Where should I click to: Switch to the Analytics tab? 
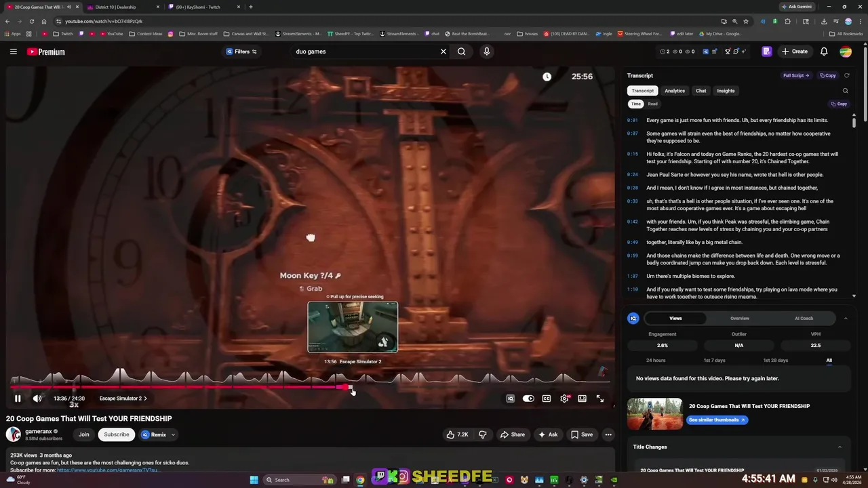[675, 91]
